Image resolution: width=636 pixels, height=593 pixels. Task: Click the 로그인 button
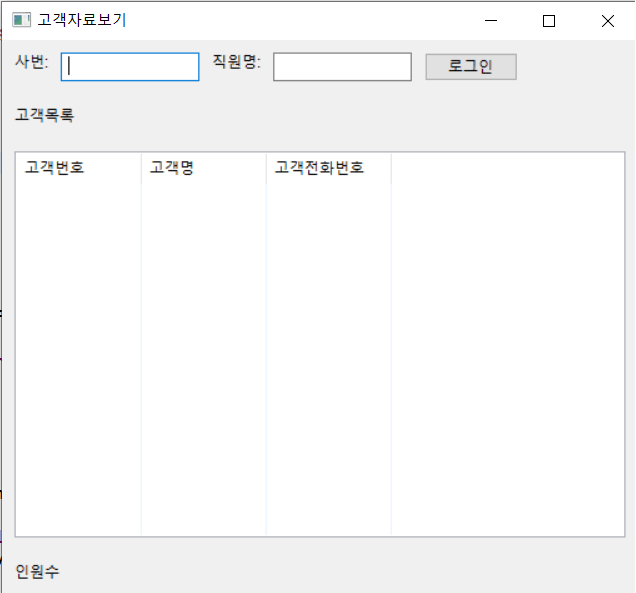[471, 67]
